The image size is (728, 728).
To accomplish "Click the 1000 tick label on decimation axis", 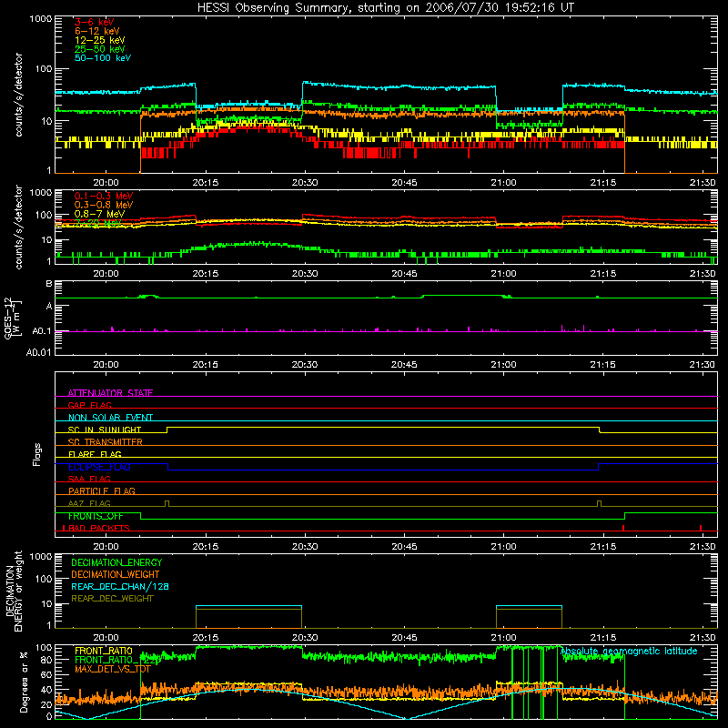I will point(41,556).
